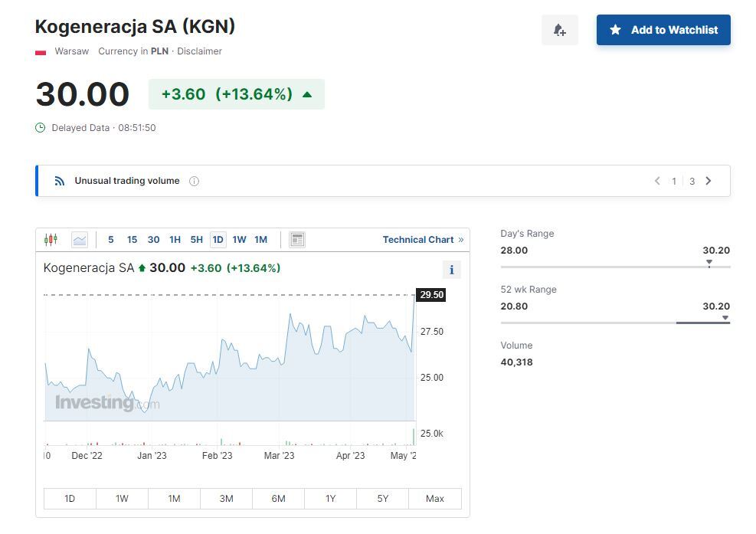
Task: Select the 5-minute interval
Action: click(110, 240)
